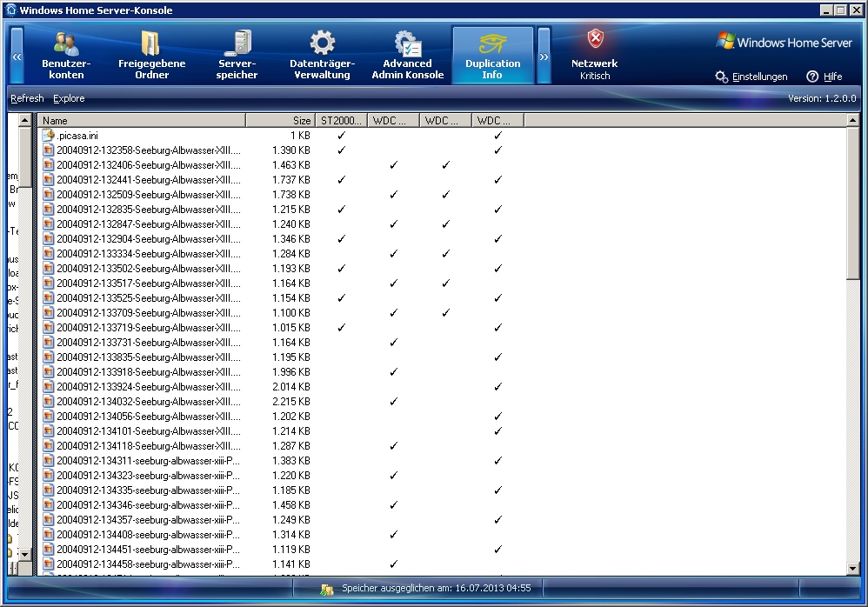Select file name 20040912-134335-seeburg-albwasser-xiii-P...

pos(149,490)
